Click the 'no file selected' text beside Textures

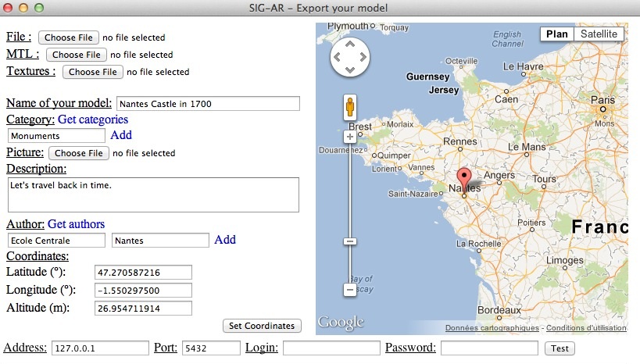[158, 72]
